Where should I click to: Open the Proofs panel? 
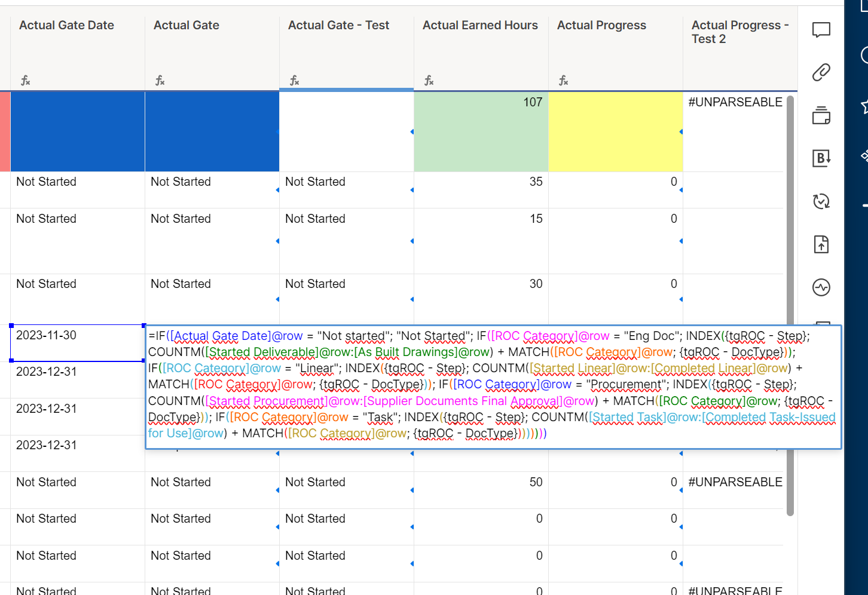pyautogui.click(x=821, y=116)
